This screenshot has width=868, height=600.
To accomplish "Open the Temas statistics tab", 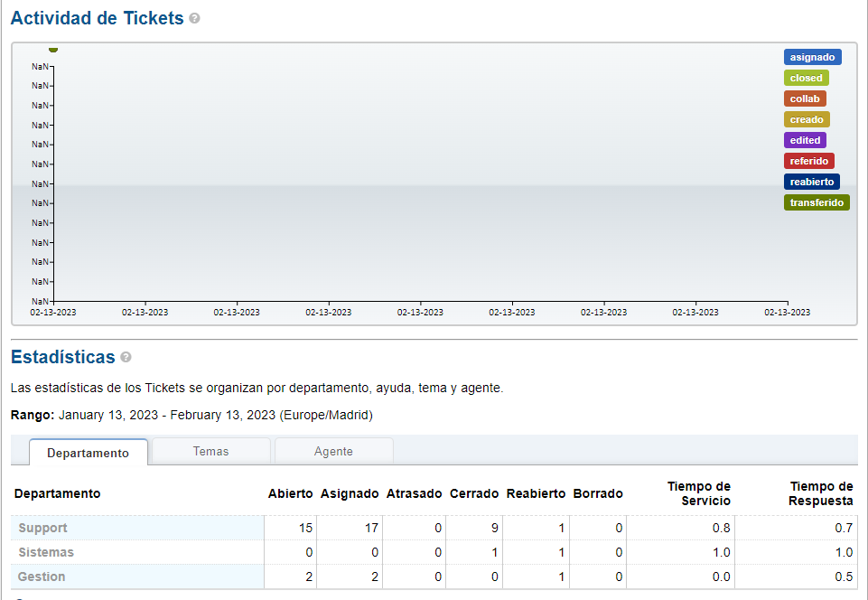I will click(210, 451).
